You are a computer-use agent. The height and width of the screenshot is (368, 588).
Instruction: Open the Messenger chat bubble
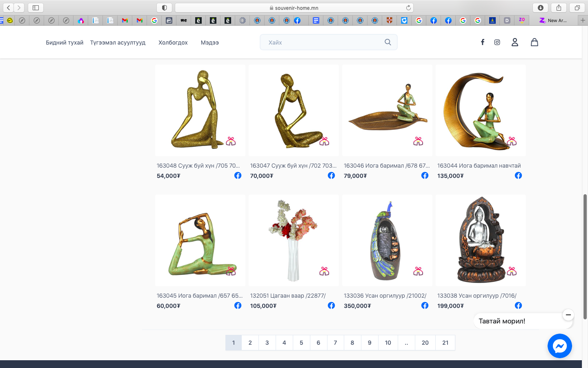[559, 346]
